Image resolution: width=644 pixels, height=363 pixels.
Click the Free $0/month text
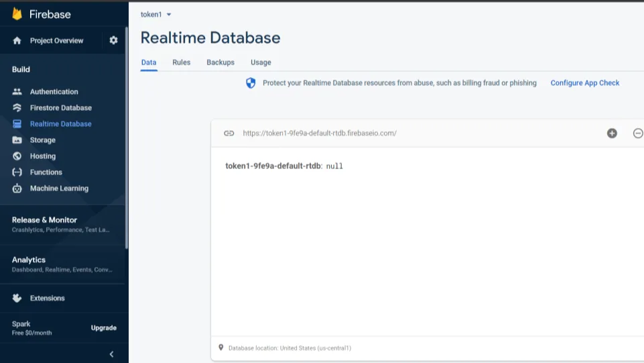pos(31,333)
